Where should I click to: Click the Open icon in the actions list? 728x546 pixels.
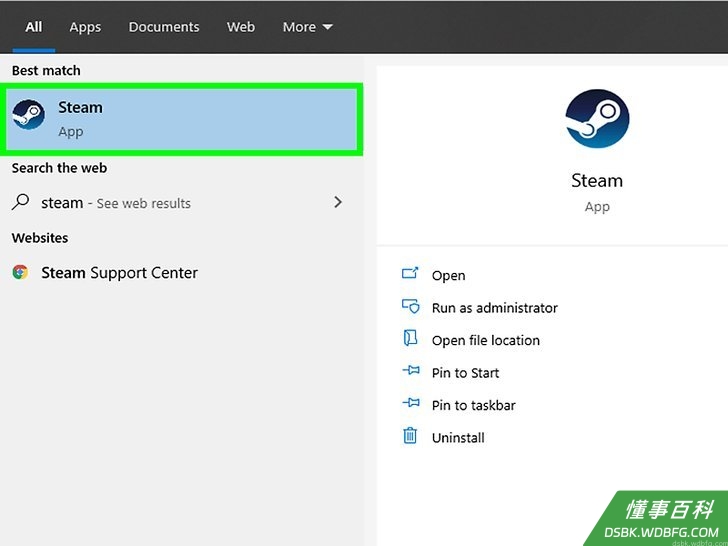[410, 273]
